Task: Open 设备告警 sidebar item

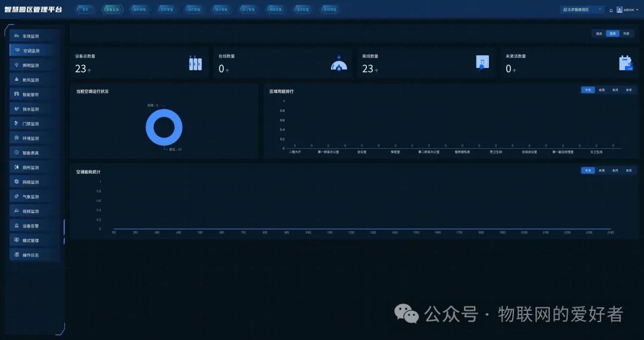Action: click(36, 226)
